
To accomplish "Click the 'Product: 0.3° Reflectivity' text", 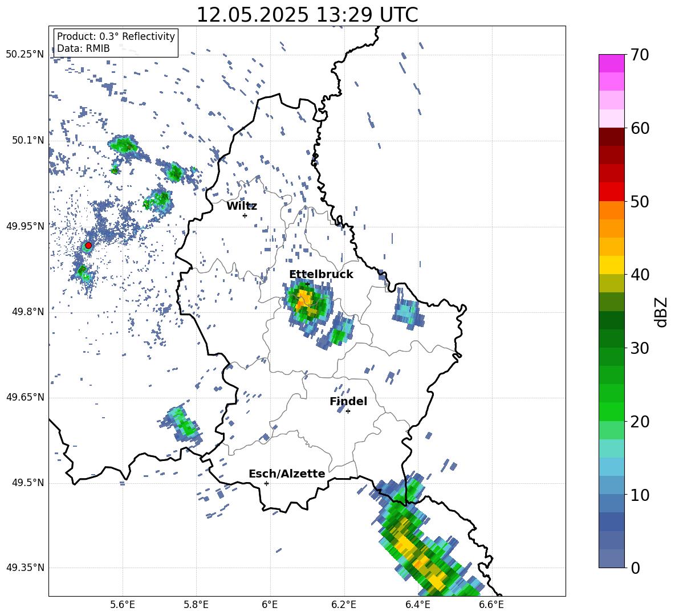I will point(116,36).
